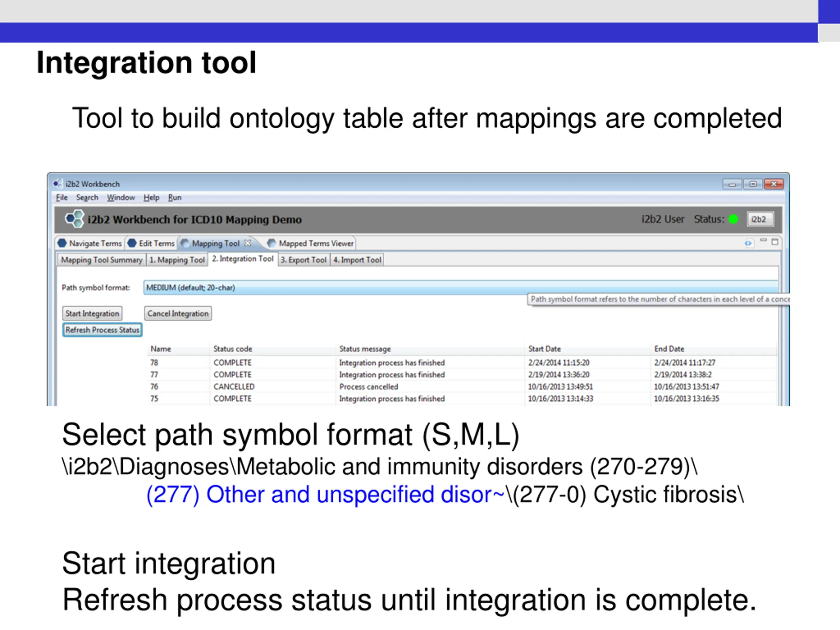Click end date 2/24/2014 11:17:27

pyautogui.click(x=685, y=363)
